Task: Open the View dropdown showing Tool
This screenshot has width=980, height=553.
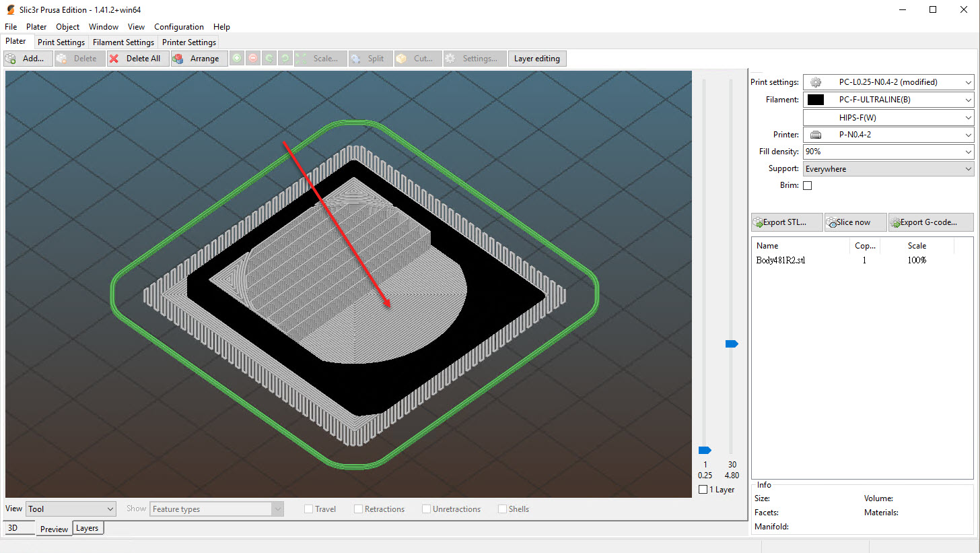Action: tap(71, 509)
